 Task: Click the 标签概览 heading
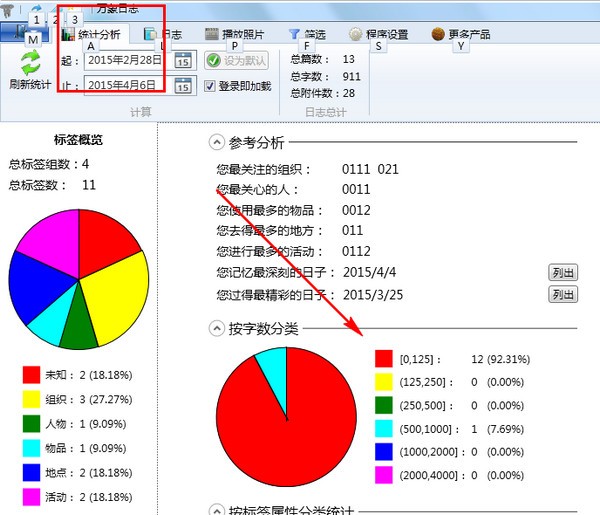tap(78, 140)
